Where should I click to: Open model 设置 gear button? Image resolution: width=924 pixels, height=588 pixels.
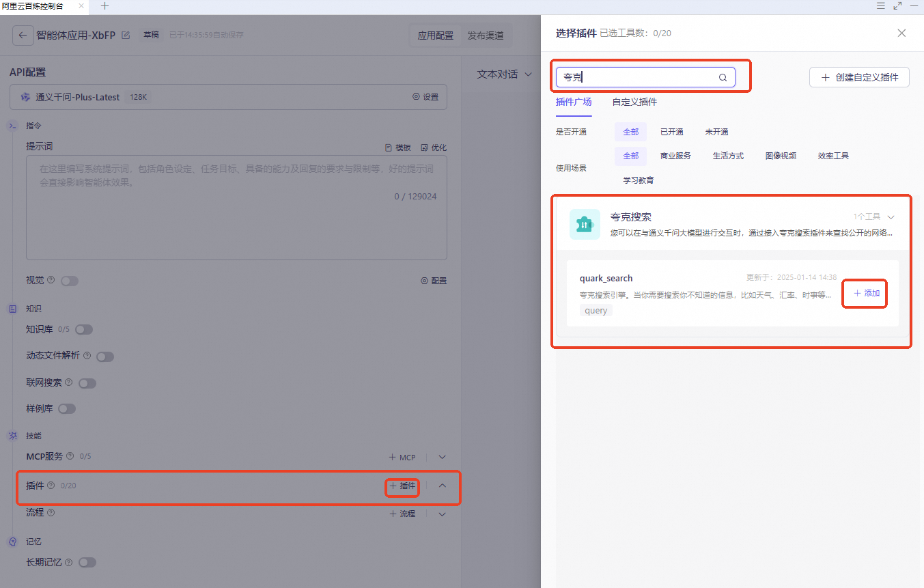click(425, 97)
